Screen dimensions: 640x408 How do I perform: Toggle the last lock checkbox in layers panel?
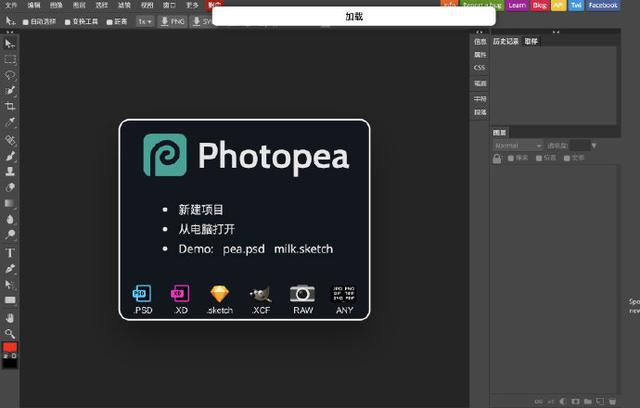coord(567,158)
